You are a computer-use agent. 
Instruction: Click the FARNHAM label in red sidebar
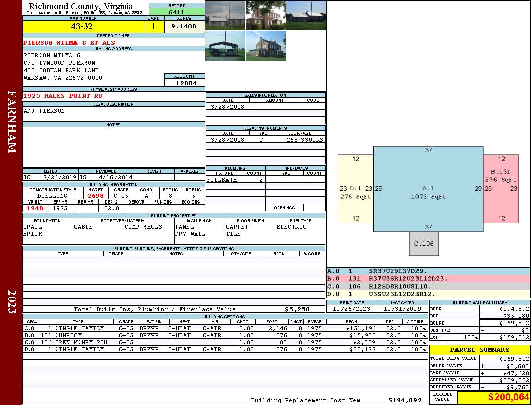[x=12, y=121]
